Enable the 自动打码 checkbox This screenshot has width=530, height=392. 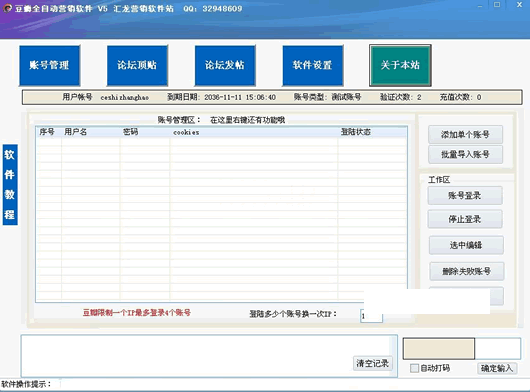point(414,368)
